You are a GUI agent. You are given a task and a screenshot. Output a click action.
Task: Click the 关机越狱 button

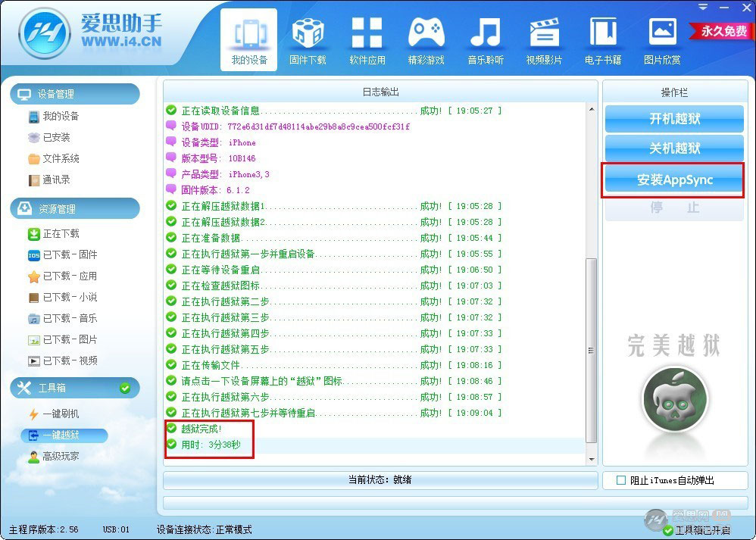(674, 148)
